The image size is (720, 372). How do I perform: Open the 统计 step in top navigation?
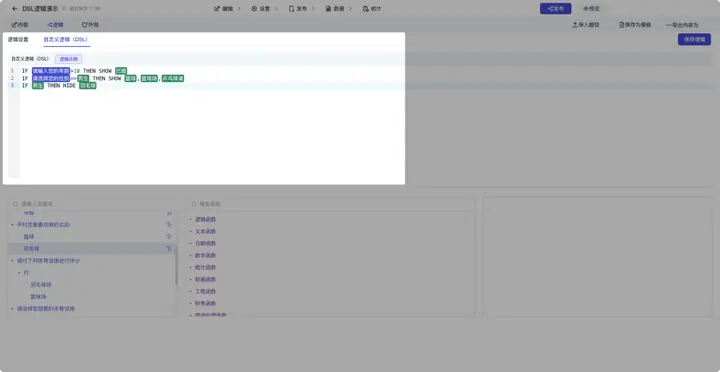[x=371, y=9]
